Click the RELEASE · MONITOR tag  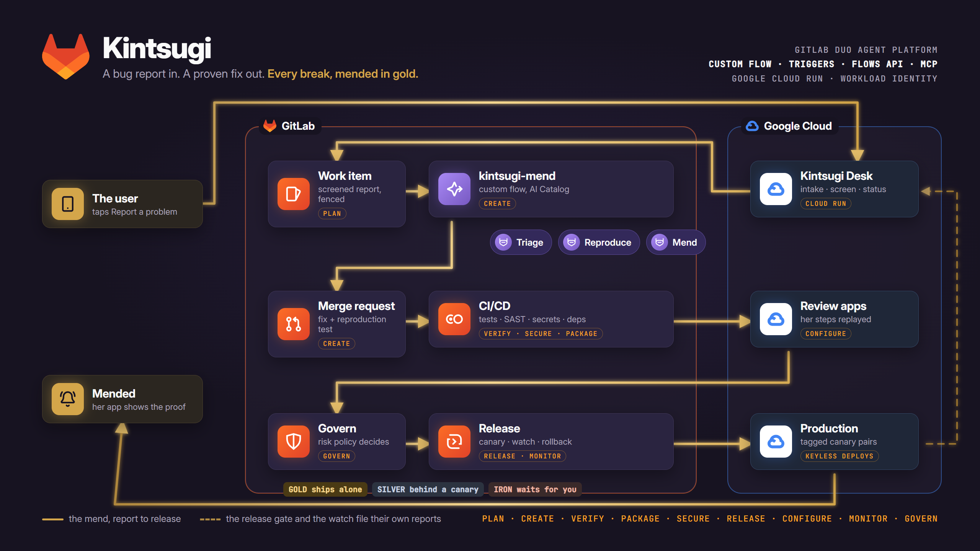[522, 456]
